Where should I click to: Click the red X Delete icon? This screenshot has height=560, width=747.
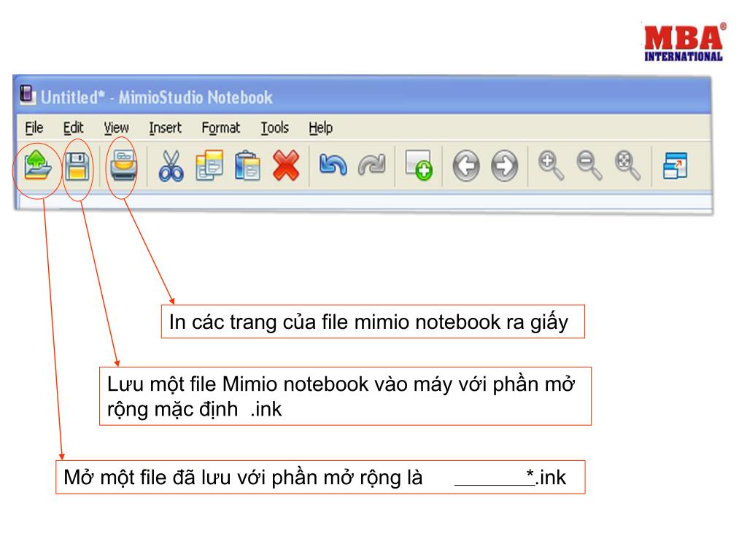(x=286, y=166)
